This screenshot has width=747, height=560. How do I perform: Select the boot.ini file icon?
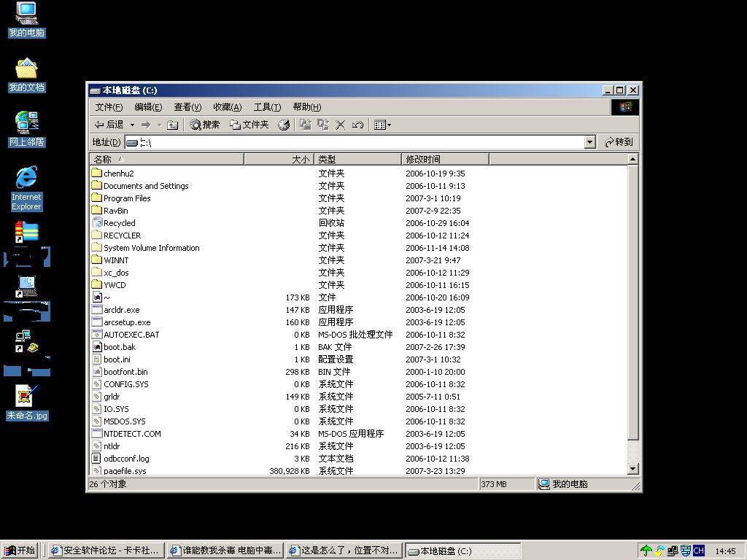97,359
